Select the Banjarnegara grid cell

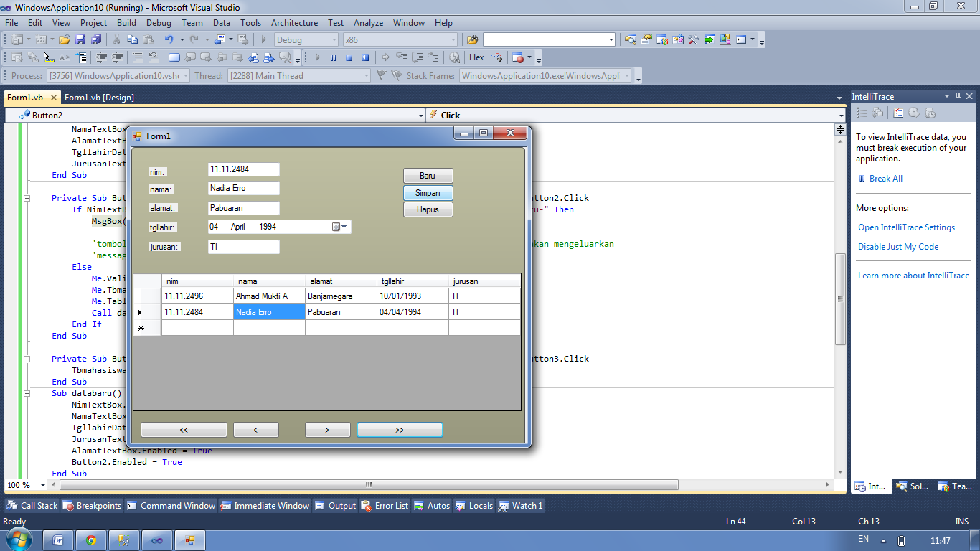(341, 296)
